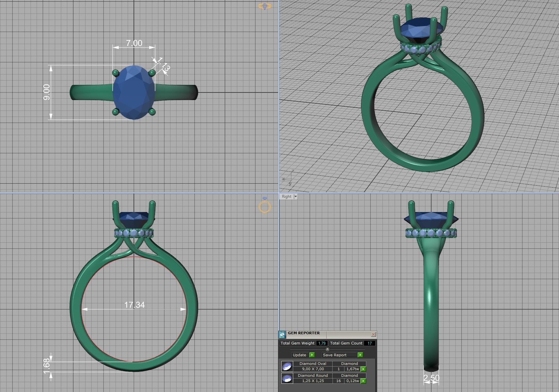Click green arrow beside 0,12tw
Screen dimensions: 559x392
pos(363,381)
